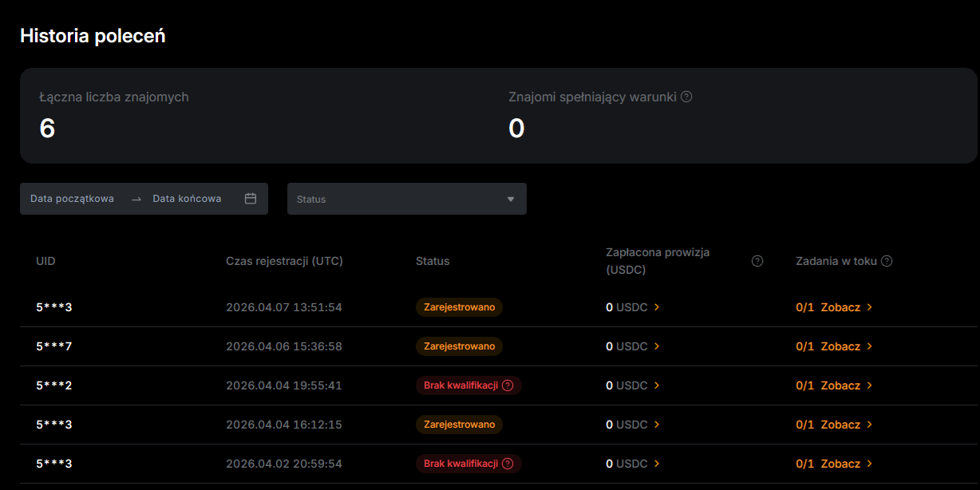Click help icon next to Zapłacona prowizja header
The width and height of the screenshot is (980, 490).
(x=757, y=261)
